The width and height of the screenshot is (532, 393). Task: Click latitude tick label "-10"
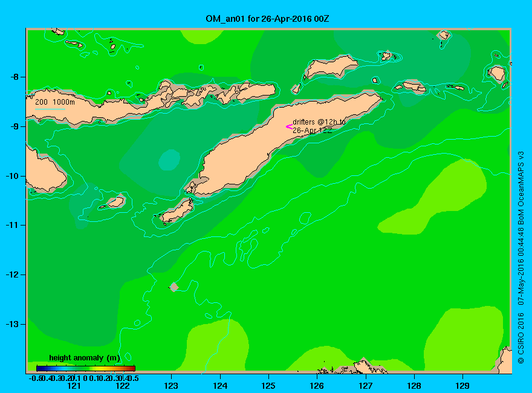coord(12,176)
